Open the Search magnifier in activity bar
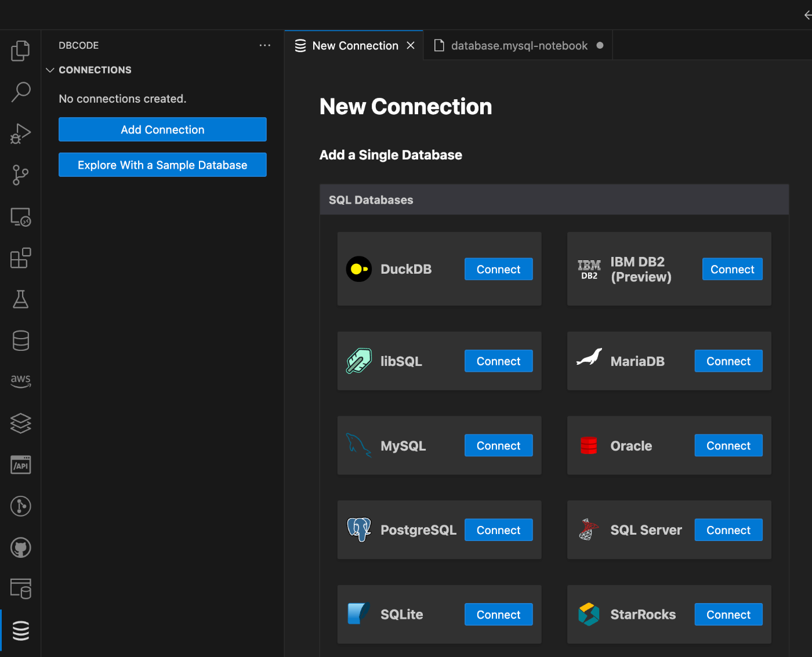The image size is (812, 657). click(20, 92)
